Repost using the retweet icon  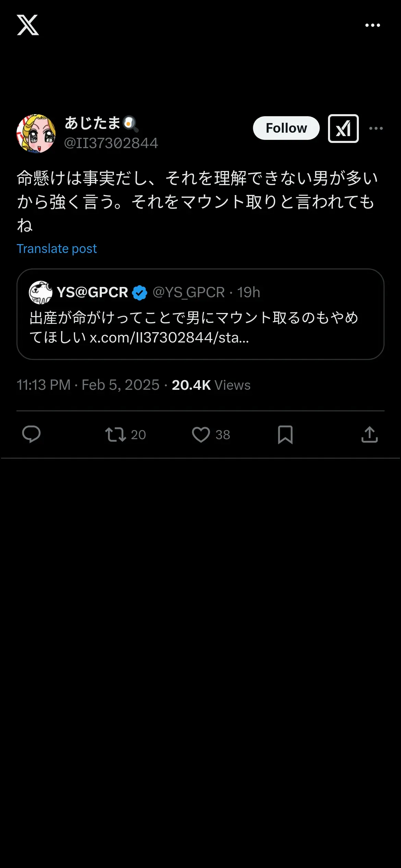pyautogui.click(x=116, y=434)
